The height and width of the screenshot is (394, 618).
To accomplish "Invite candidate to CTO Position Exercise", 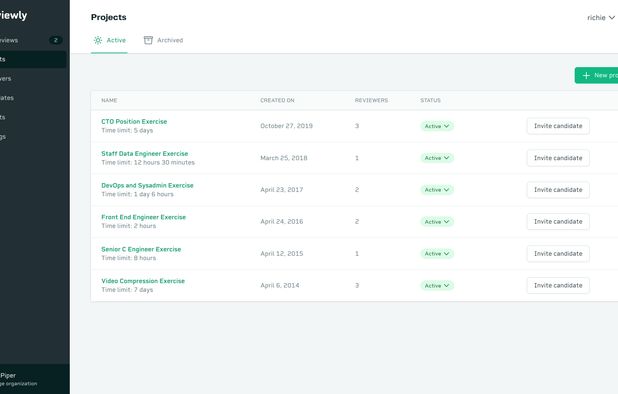I will coord(558,126).
